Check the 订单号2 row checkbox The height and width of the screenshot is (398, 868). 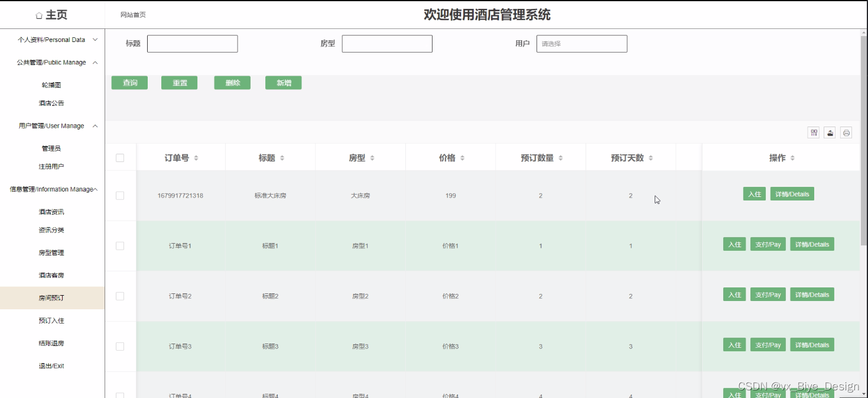[120, 296]
